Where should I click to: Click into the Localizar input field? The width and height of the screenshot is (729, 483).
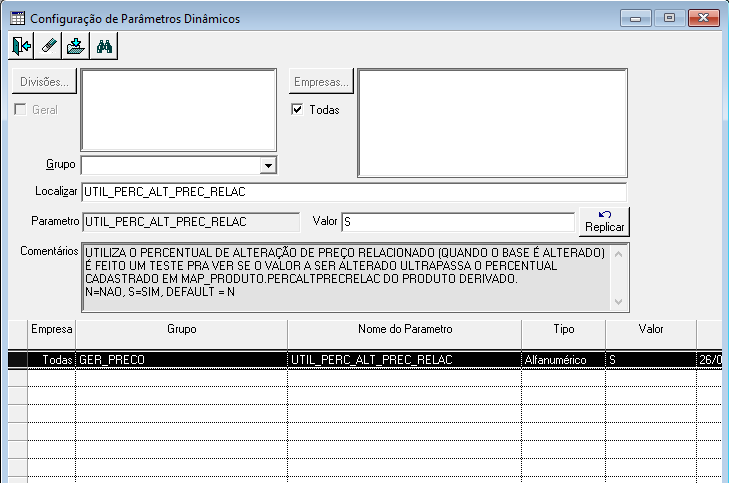click(x=354, y=192)
